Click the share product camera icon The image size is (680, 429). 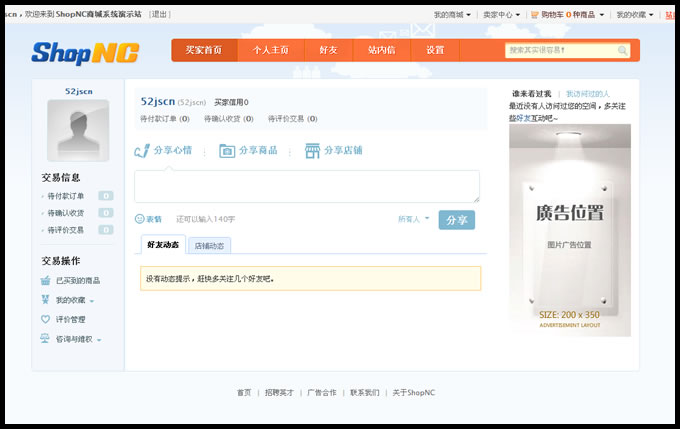point(227,151)
